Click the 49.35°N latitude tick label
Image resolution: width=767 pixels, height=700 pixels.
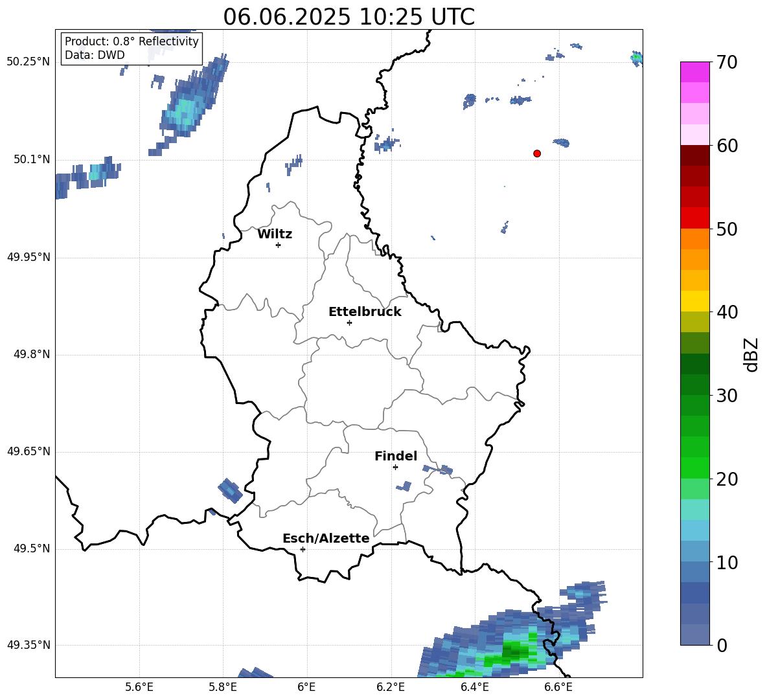coord(29,645)
